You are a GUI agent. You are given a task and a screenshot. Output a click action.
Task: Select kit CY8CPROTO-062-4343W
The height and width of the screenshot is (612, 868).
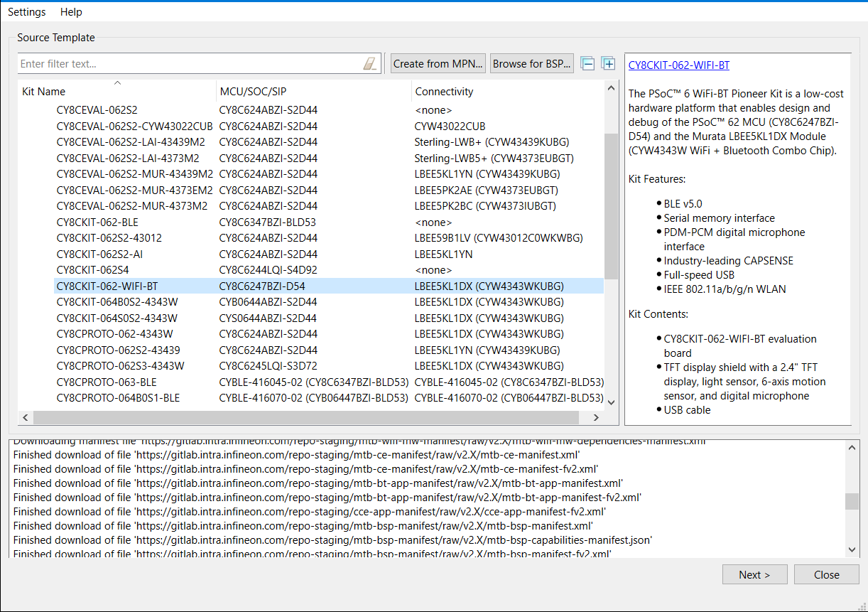tap(115, 334)
